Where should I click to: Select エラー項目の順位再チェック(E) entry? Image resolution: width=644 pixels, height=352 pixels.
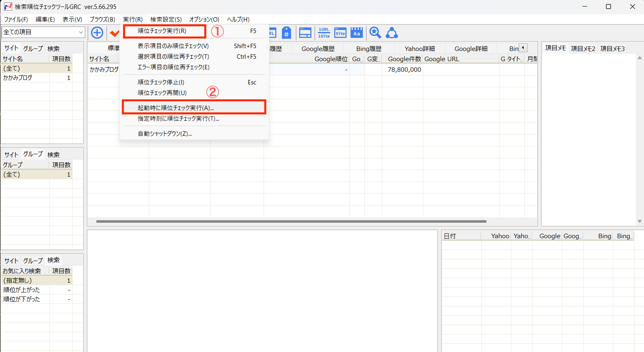pyautogui.click(x=194, y=67)
